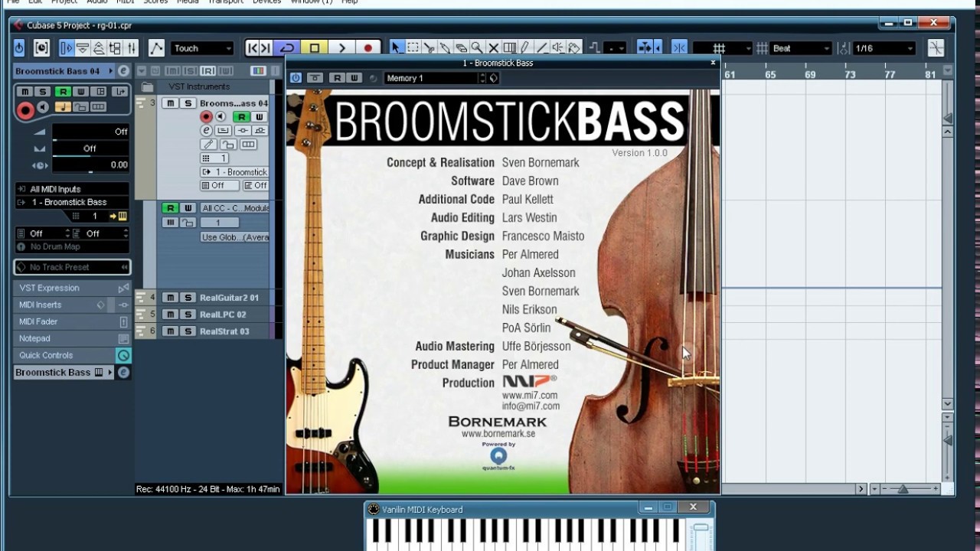Toggle Solo on Broomstick Bass inspector
Viewport: 980px width, 551px height.
pos(44,92)
